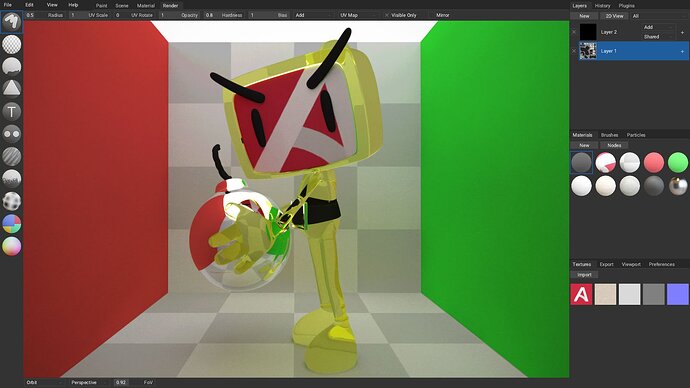690x388 pixels.
Task: Pick the chrome reflective material sphere
Action: 678,186
